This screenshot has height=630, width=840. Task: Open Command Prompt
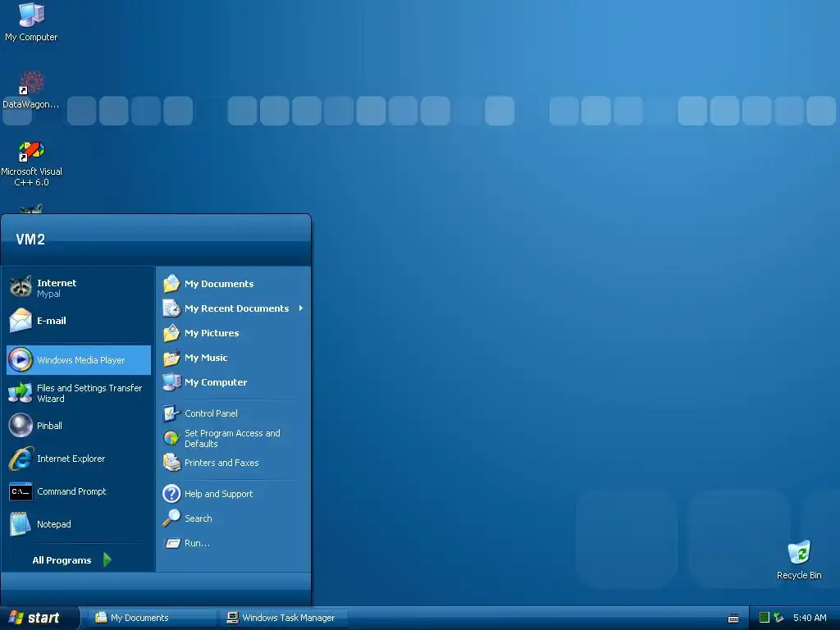coord(79,491)
